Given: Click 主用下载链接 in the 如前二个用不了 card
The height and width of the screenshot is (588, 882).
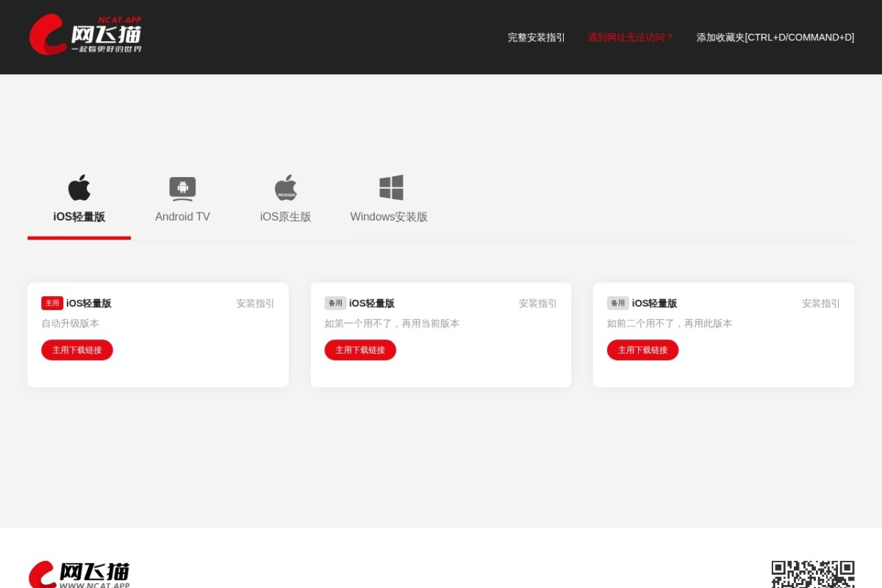Looking at the screenshot, I should tap(643, 350).
